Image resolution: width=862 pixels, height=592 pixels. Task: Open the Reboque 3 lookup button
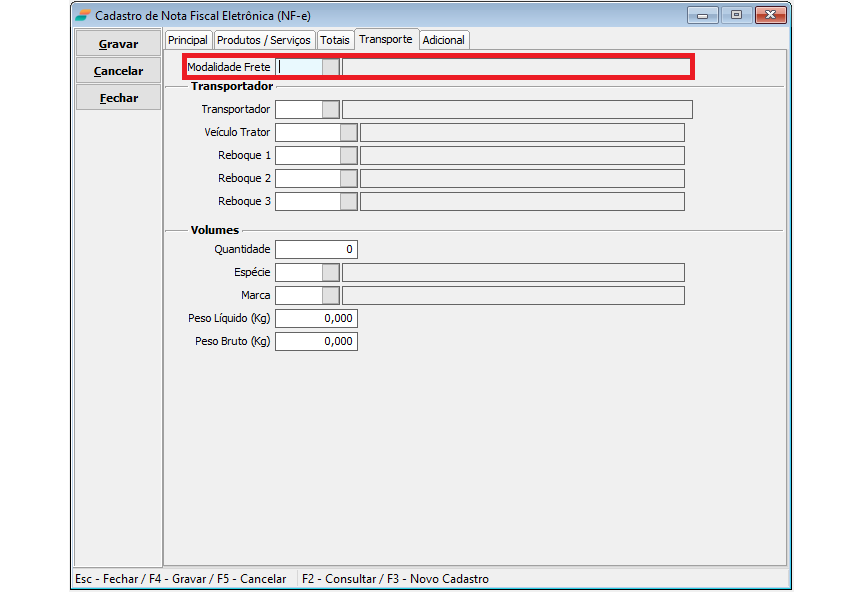click(349, 201)
